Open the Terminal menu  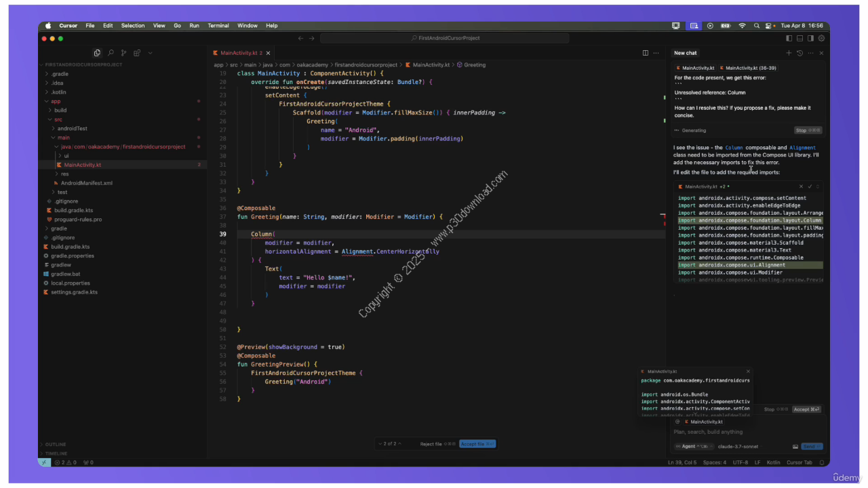[x=218, y=26]
